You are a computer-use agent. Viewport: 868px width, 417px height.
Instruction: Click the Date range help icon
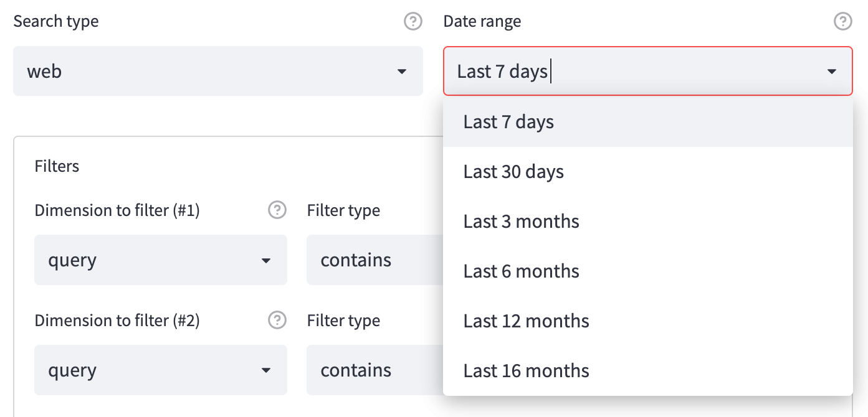pos(842,22)
